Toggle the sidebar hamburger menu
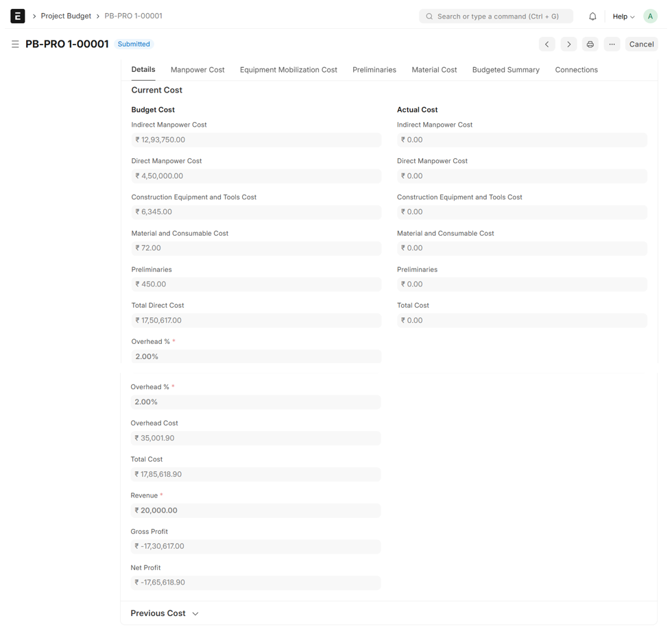Viewport: 672px width, 627px height. 15,44
